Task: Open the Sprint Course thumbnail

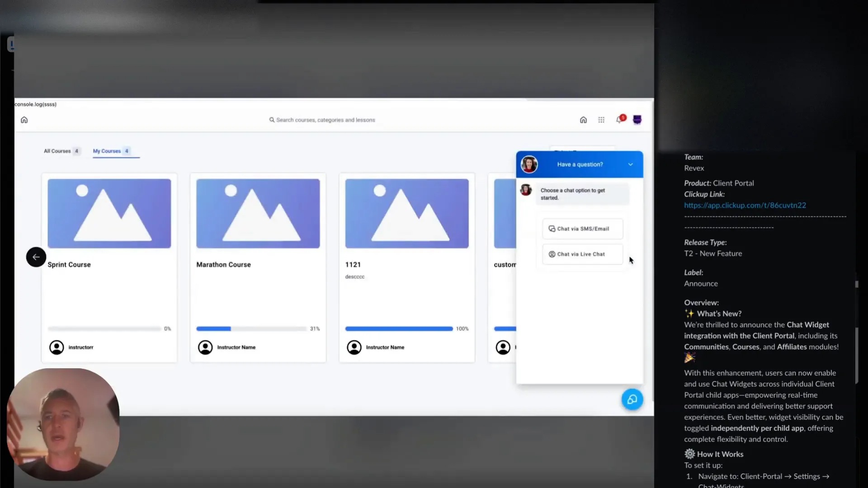Action: 109,213
